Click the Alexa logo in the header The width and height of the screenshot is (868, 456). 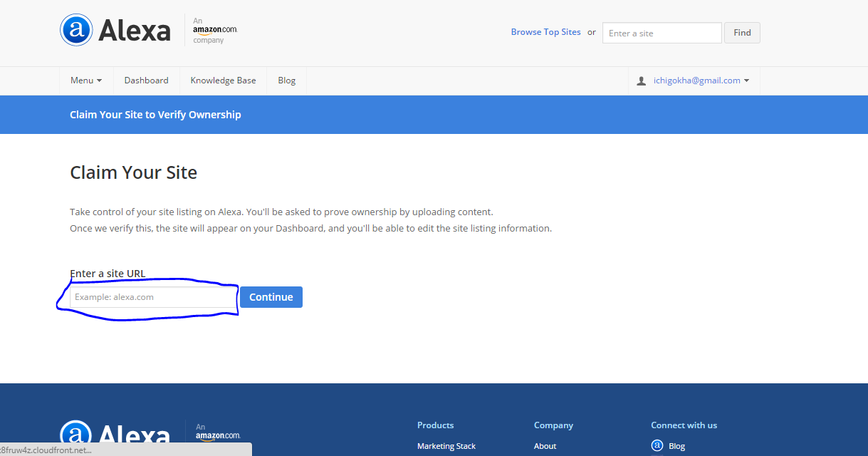coord(115,31)
